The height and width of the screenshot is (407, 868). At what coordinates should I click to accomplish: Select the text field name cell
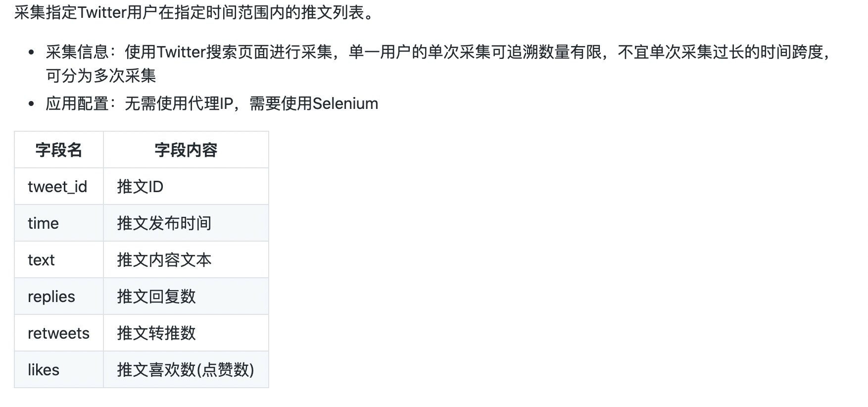[x=41, y=260]
